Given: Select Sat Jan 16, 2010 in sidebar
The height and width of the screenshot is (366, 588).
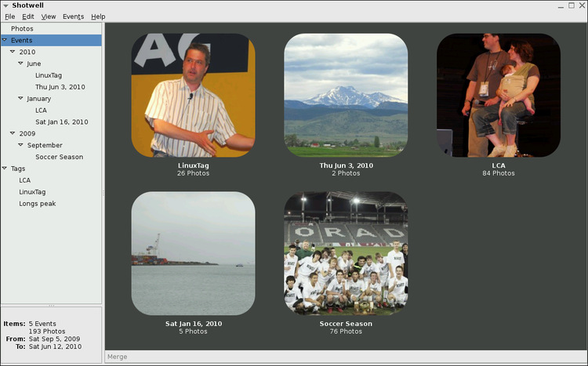Looking at the screenshot, I should coord(61,122).
